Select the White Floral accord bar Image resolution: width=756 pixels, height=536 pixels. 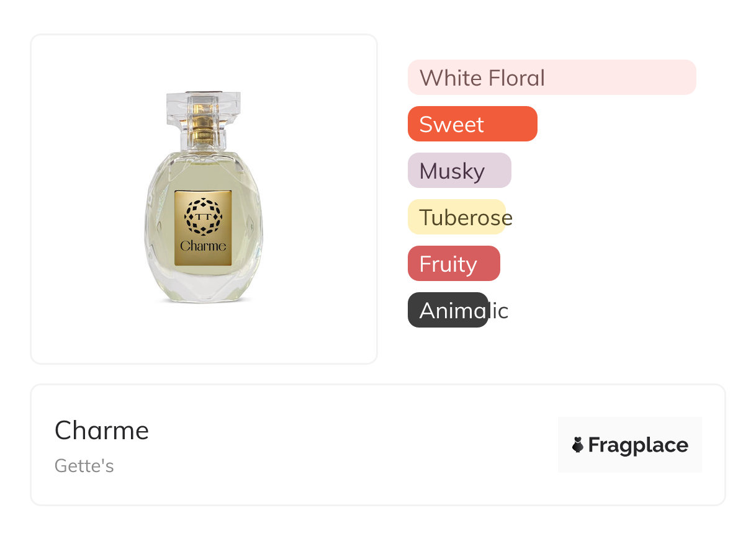point(551,78)
